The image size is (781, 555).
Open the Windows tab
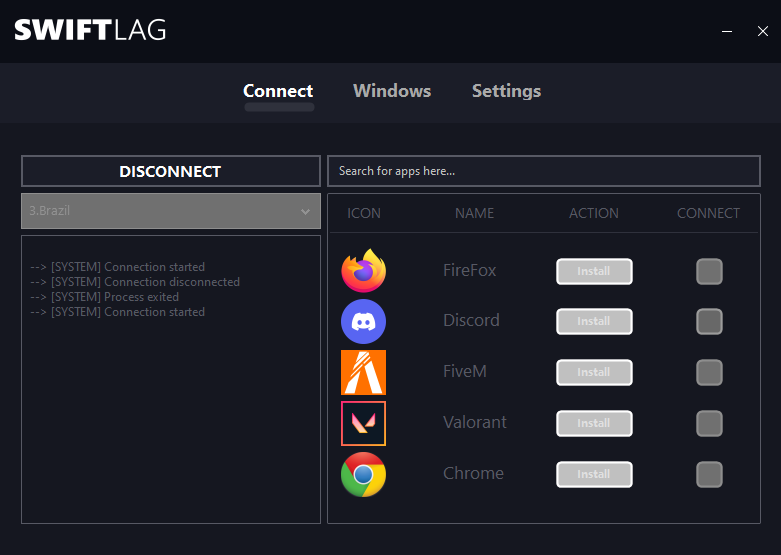coord(392,91)
